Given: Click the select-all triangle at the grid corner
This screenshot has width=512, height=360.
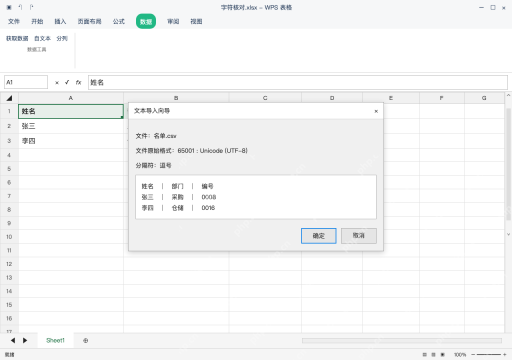Looking at the screenshot, I should click(x=9, y=98).
